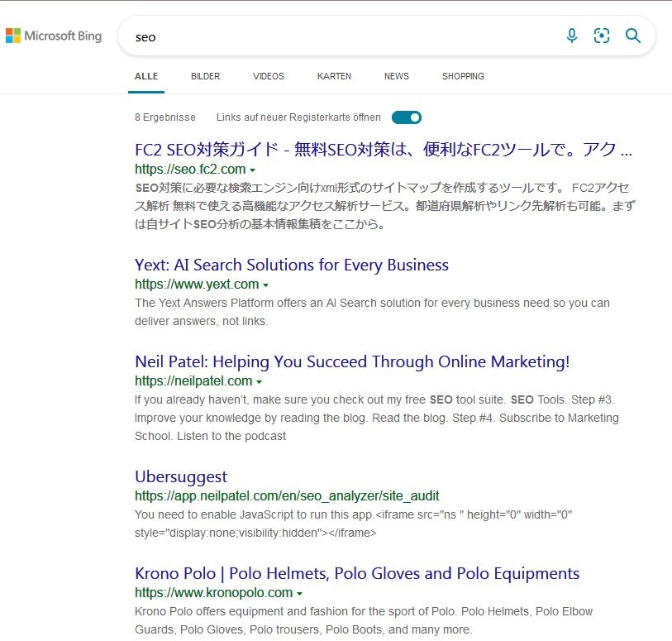Open the Ubersuggest result link
Screen dimensions: 672x641
point(180,476)
